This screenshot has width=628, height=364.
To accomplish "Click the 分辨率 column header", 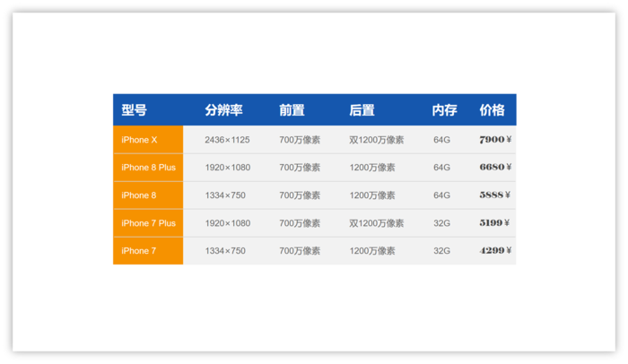I will tap(223, 110).
